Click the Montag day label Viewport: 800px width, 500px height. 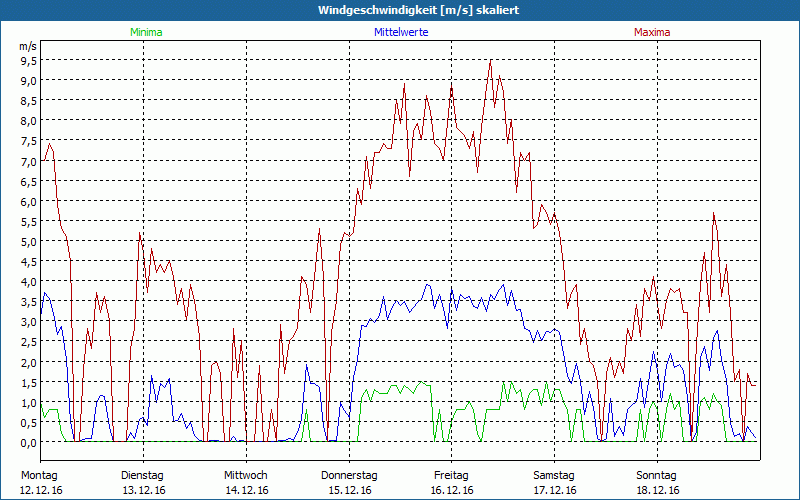[x=39, y=476]
